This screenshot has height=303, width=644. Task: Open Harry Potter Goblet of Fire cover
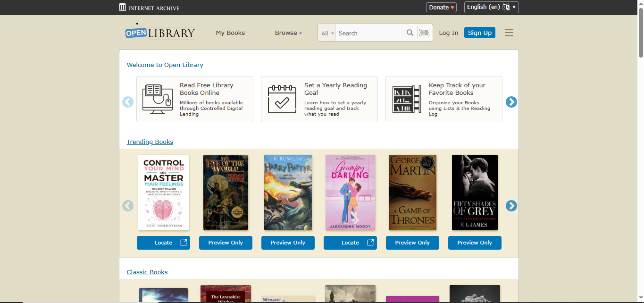coord(288,193)
